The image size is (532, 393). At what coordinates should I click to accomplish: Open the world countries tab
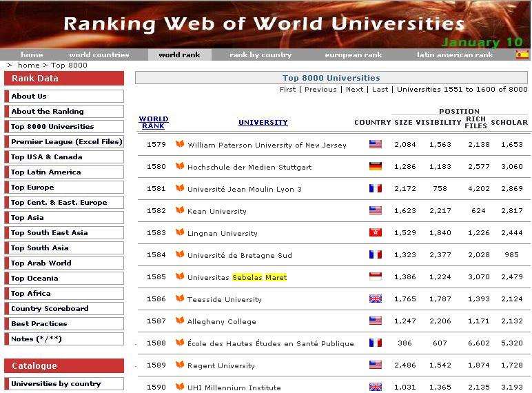point(99,54)
